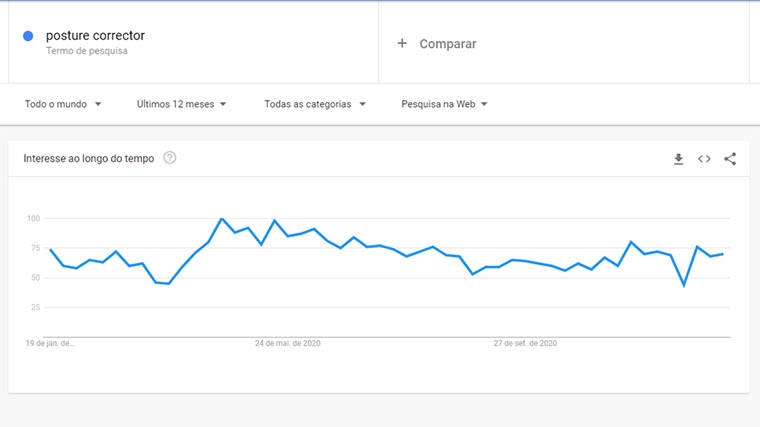Click the chart peak at value 100
This screenshot has width=760, height=427.
click(222, 219)
